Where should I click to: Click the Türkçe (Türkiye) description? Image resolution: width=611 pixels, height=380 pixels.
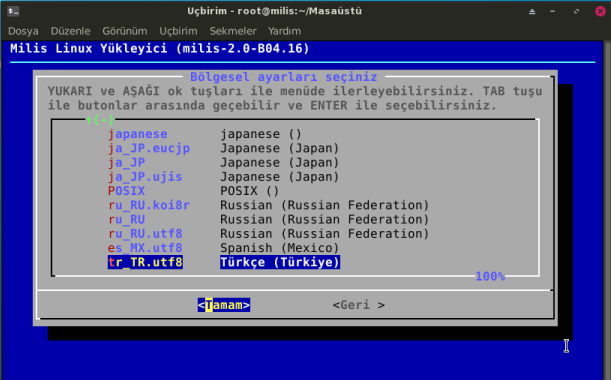pyautogui.click(x=280, y=262)
